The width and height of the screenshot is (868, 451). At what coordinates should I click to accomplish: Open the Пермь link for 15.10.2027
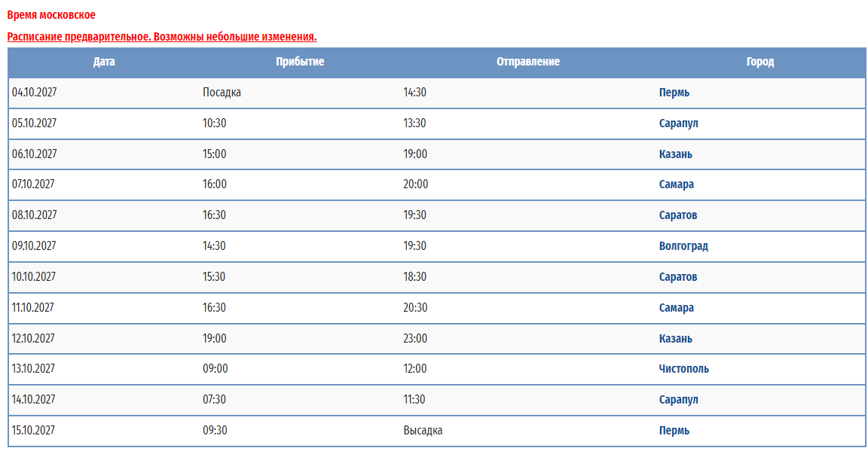(x=674, y=431)
